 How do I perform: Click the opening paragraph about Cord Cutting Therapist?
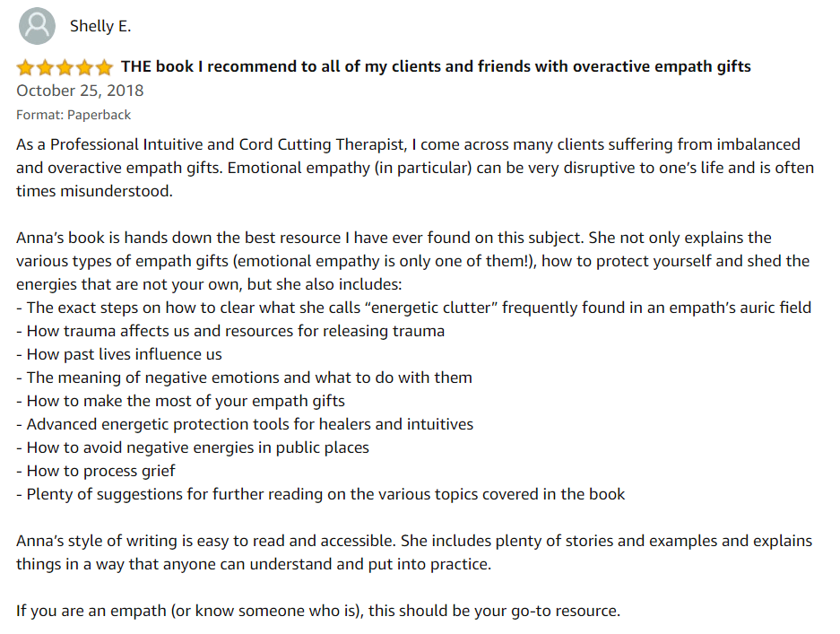(415, 168)
